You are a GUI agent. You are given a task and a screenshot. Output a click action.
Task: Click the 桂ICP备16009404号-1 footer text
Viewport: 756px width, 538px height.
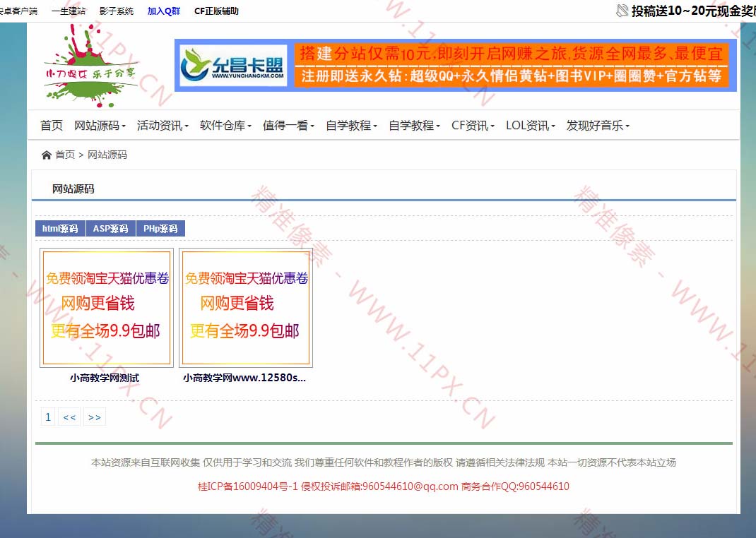248,486
